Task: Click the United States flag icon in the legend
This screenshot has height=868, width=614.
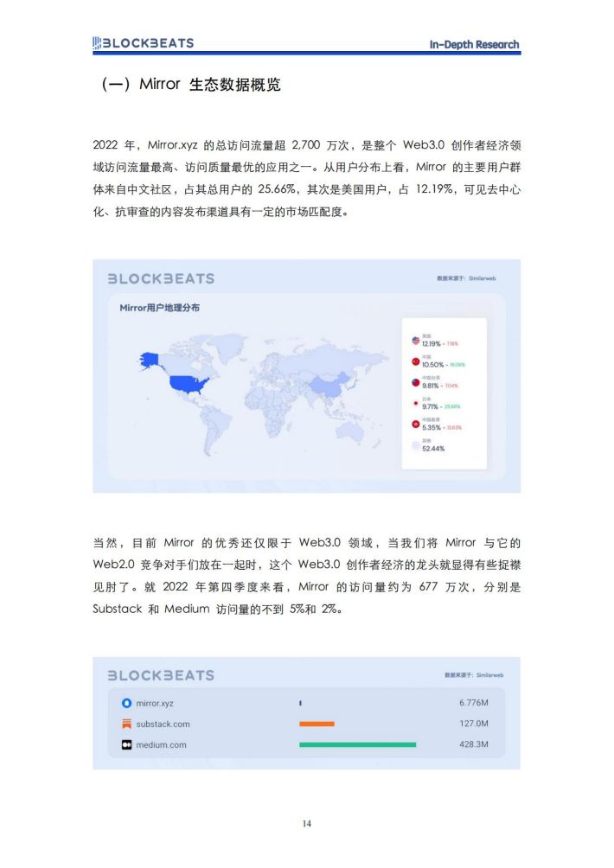Action: click(416, 341)
